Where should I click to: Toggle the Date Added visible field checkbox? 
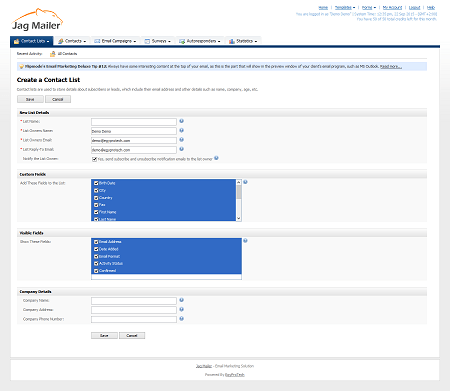96,249
